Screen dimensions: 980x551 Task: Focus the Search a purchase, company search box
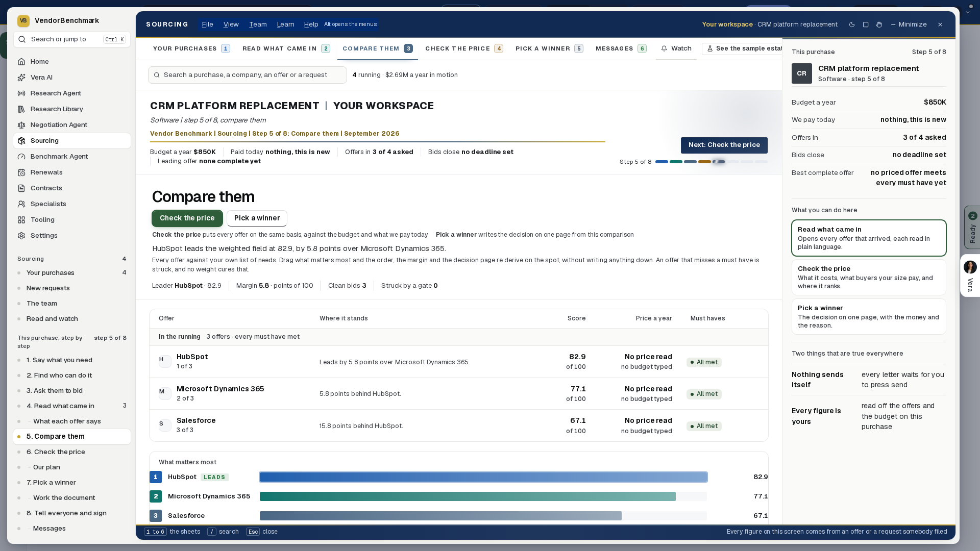(248, 75)
